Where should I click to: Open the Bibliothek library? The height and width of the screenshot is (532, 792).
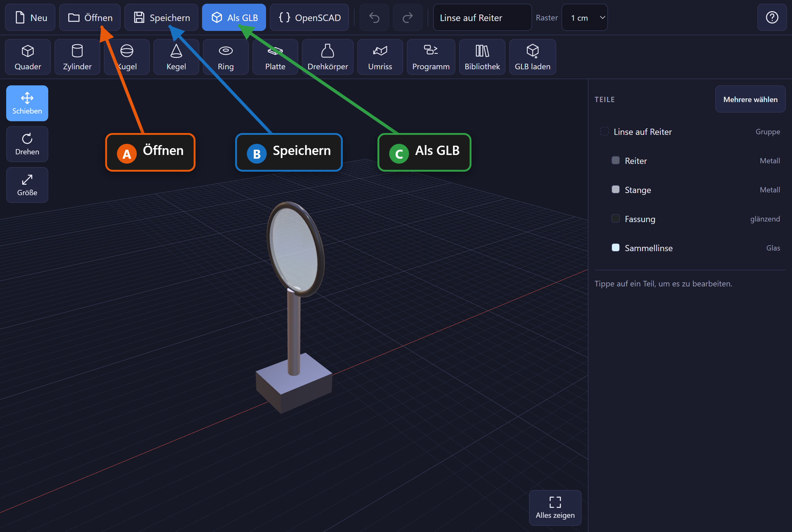pos(482,57)
